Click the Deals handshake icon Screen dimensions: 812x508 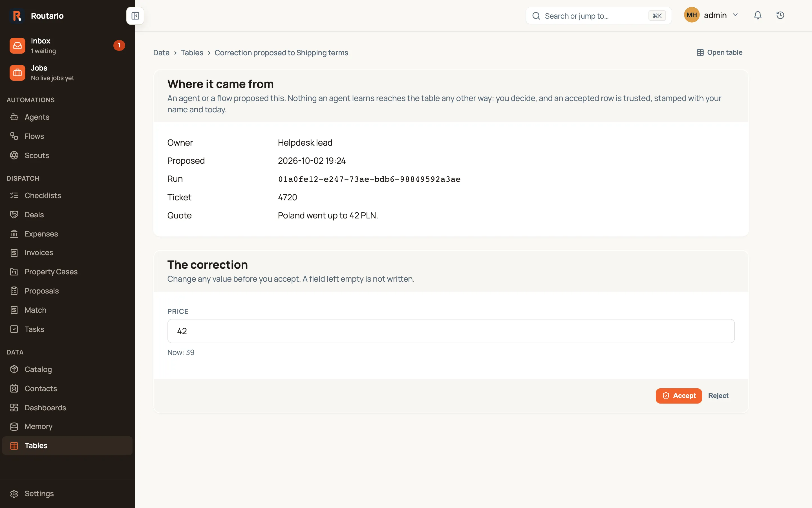(x=14, y=214)
